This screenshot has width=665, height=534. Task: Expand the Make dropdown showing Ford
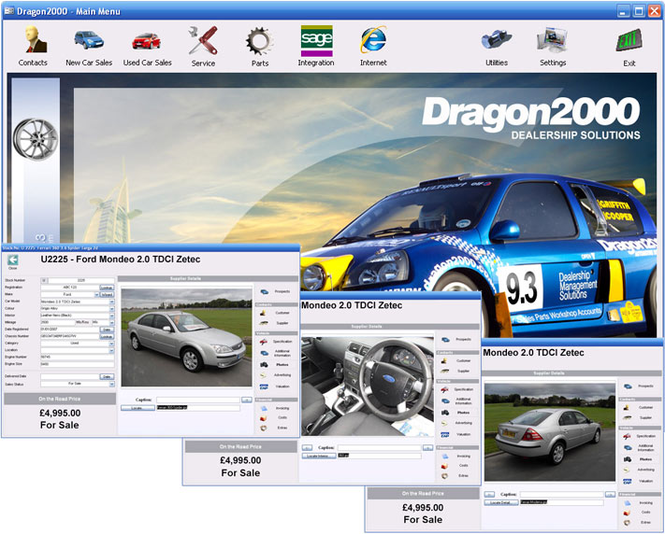point(96,294)
